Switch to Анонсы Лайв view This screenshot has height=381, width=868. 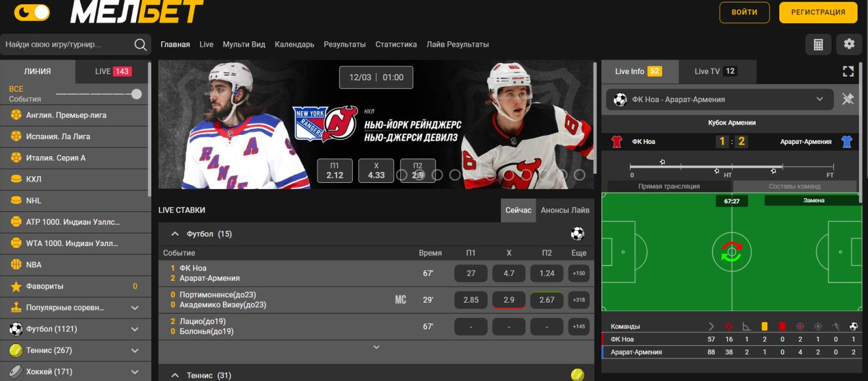pyautogui.click(x=565, y=210)
